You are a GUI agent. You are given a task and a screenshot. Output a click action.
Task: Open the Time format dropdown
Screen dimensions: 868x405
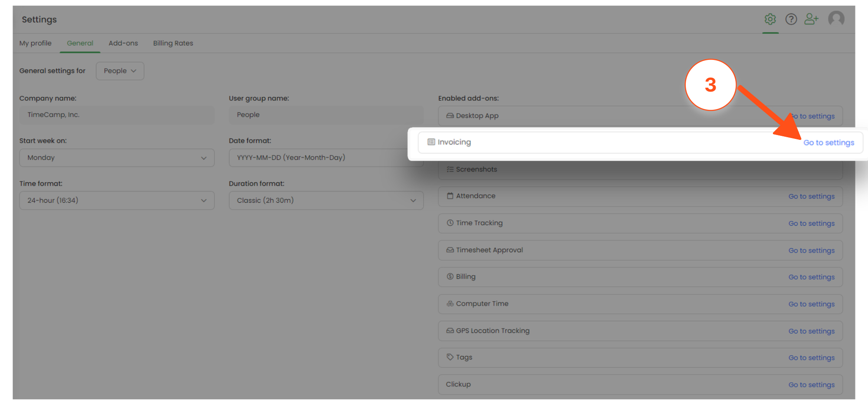[x=117, y=201]
